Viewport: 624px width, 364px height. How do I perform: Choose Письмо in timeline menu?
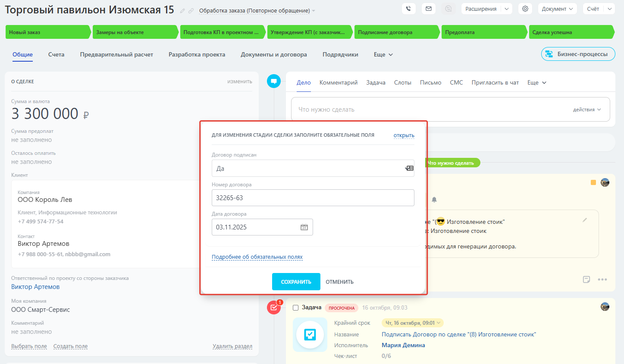pyautogui.click(x=431, y=82)
